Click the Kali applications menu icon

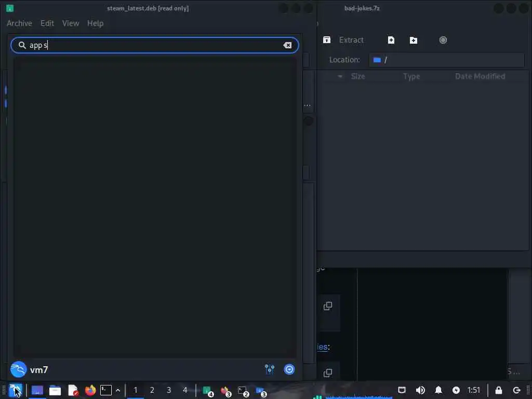point(15,390)
